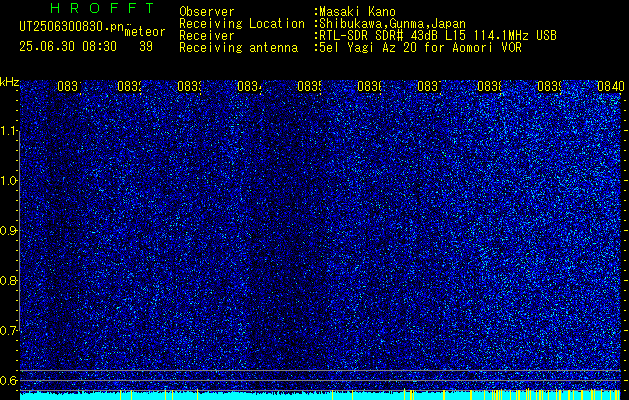Click the 'Receiving antenna' label
This screenshot has width=629, height=400.
click(238, 48)
